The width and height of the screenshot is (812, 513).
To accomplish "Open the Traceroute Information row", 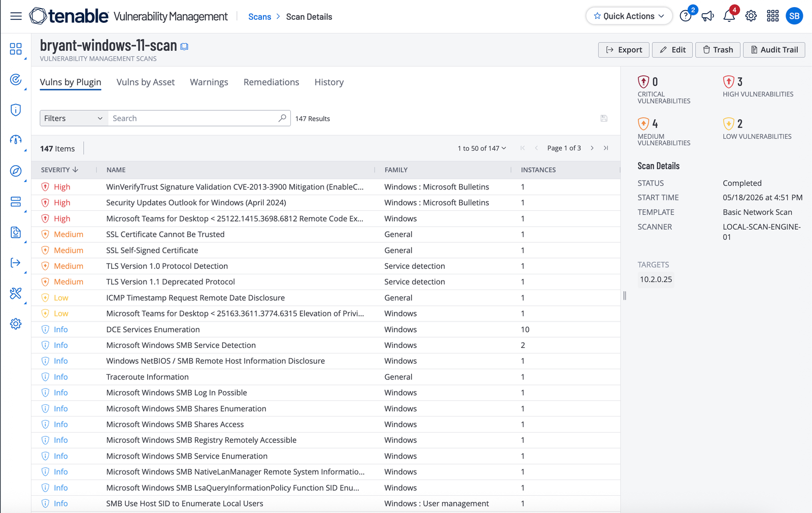I will (x=326, y=377).
